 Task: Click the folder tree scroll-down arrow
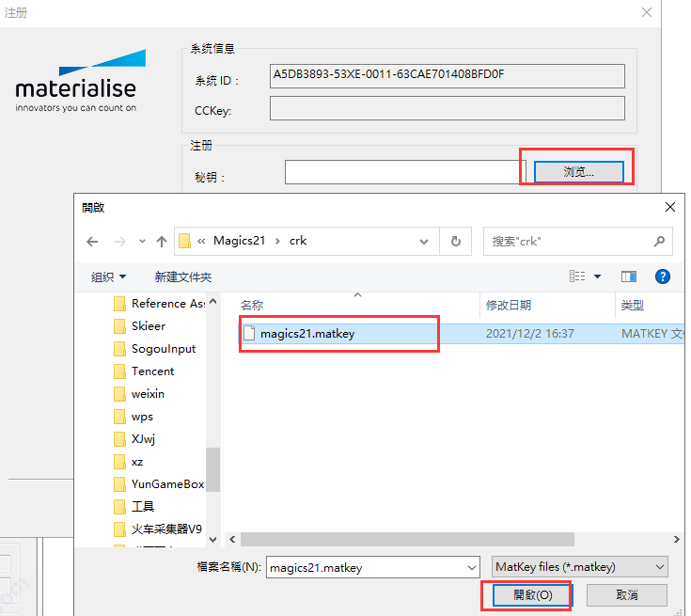pos(212,539)
